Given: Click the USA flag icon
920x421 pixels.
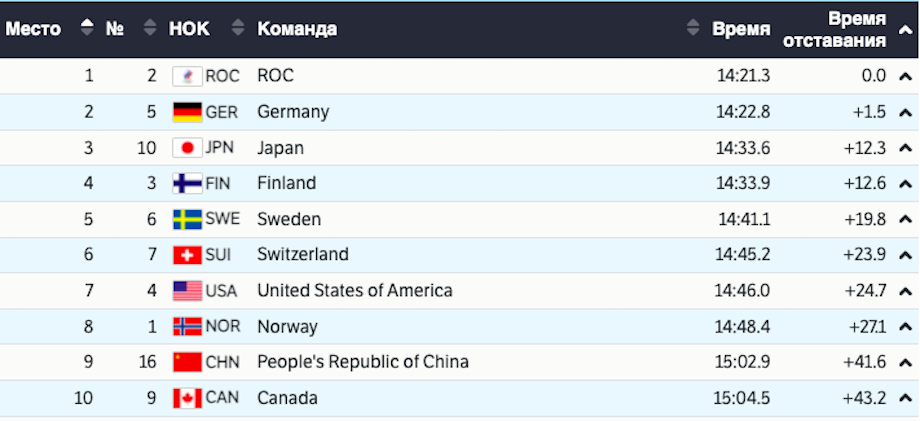Looking at the screenshot, I should click(x=187, y=291).
